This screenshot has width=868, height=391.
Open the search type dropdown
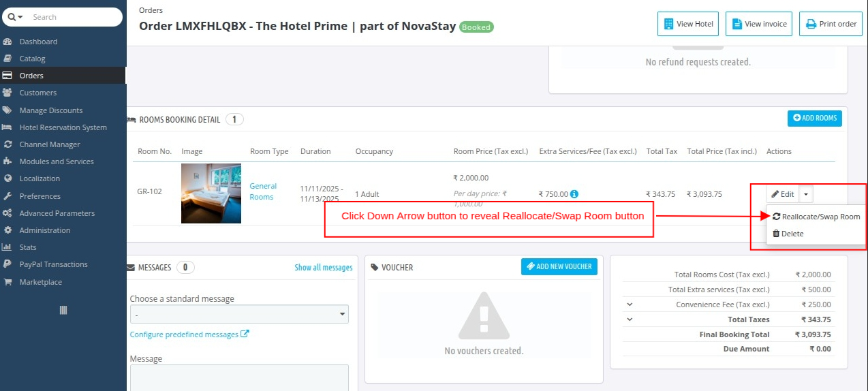tap(16, 17)
